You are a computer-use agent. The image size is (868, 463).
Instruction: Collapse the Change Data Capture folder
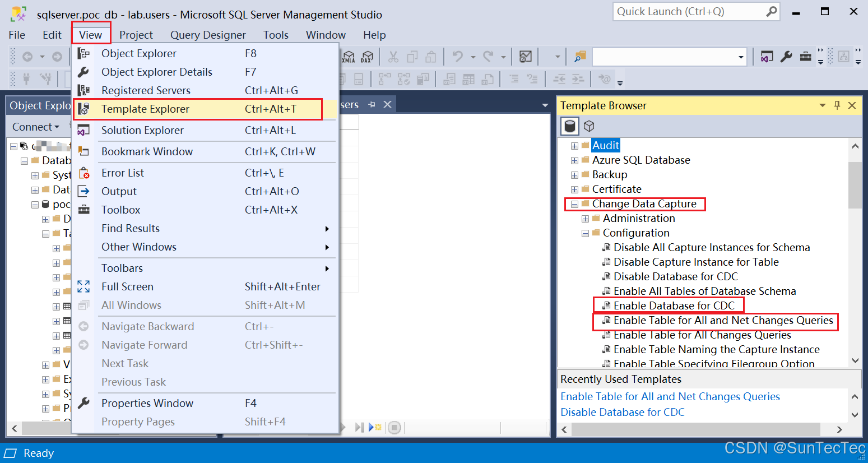[574, 204]
